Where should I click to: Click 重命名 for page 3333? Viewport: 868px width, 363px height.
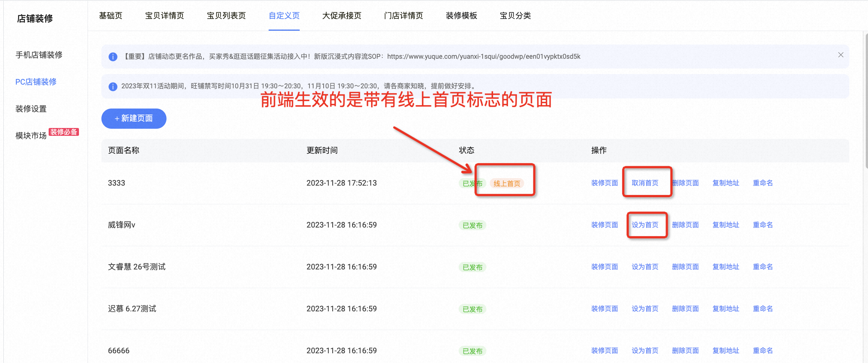(763, 183)
